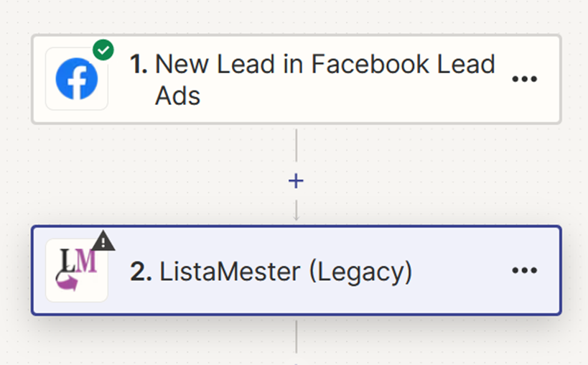Open the ListaMester step three-dot menu
This screenshot has width=588, height=365.
tap(525, 270)
